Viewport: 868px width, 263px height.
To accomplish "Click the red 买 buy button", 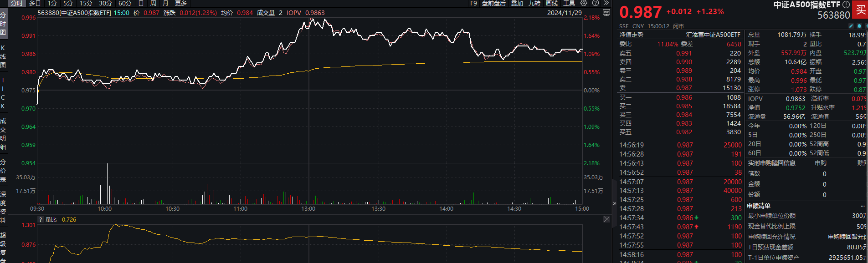I will [861, 10].
